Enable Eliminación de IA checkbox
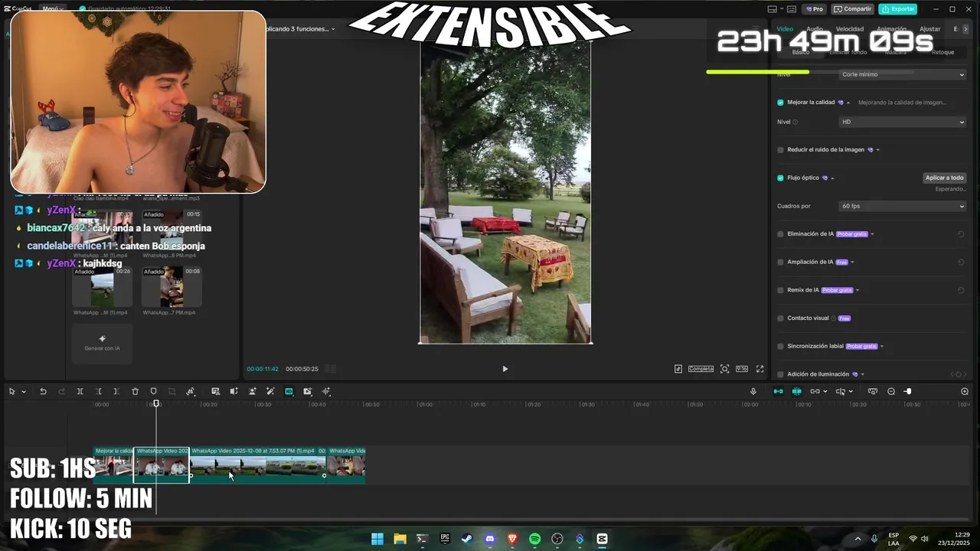Viewport: 980px width, 551px height. click(x=780, y=234)
